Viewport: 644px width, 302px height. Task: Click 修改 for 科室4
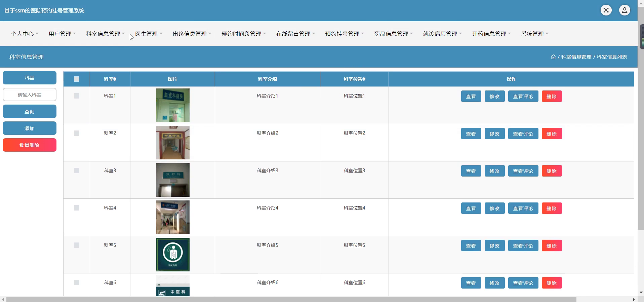click(494, 208)
